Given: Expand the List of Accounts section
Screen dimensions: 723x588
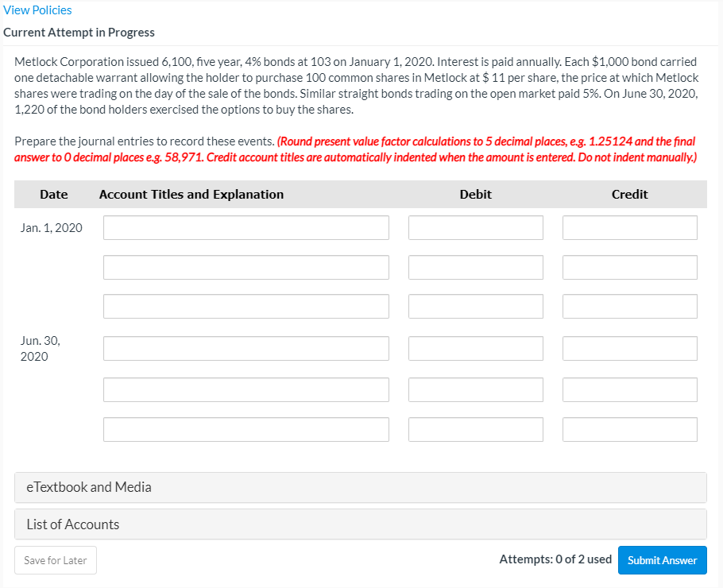Looking at the screenshot, I should tap(72, 524).
